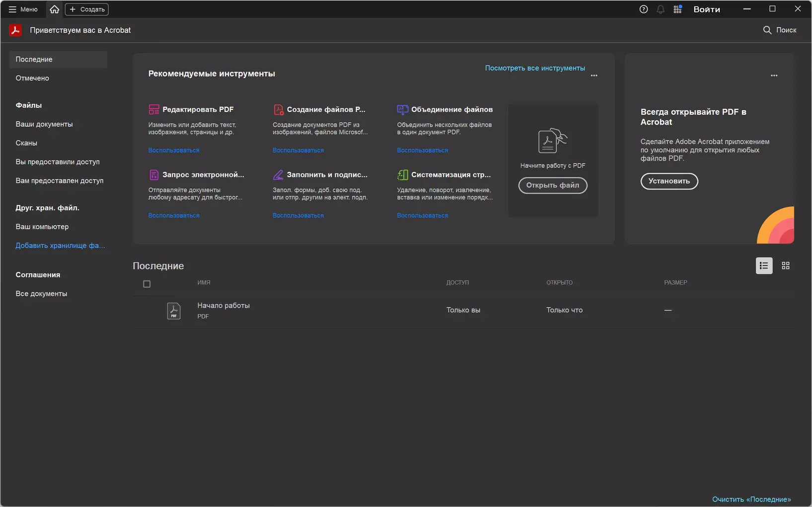This screenshot has height=507, width=812.
Task: Click the Систематизация страниц icon
Action: (402, 174)
